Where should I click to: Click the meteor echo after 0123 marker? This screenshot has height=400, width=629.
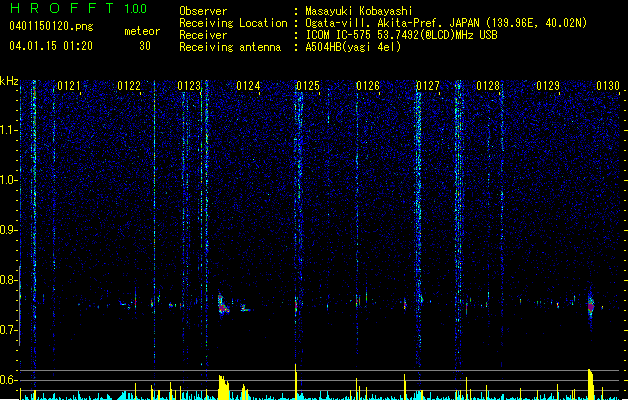point(223,305)
